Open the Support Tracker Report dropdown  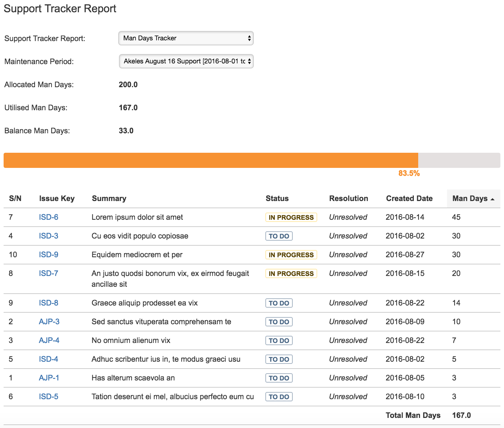click(x=186, y=38)
